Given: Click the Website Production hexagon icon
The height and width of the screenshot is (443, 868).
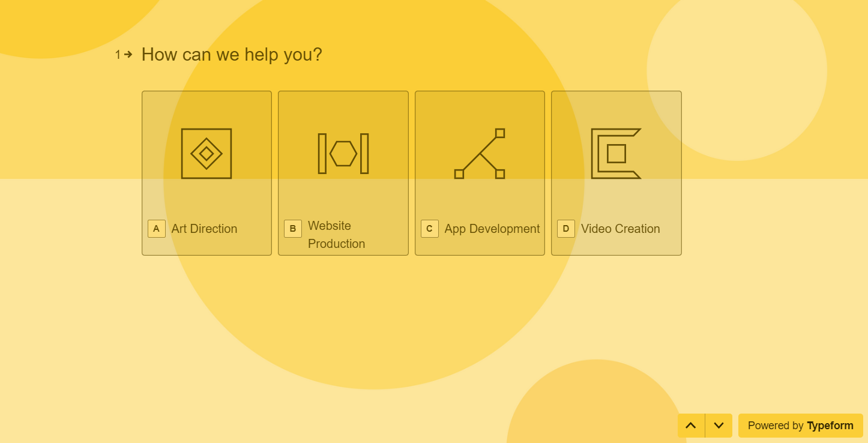Looking at the screenshot, I should coord(343,154).
